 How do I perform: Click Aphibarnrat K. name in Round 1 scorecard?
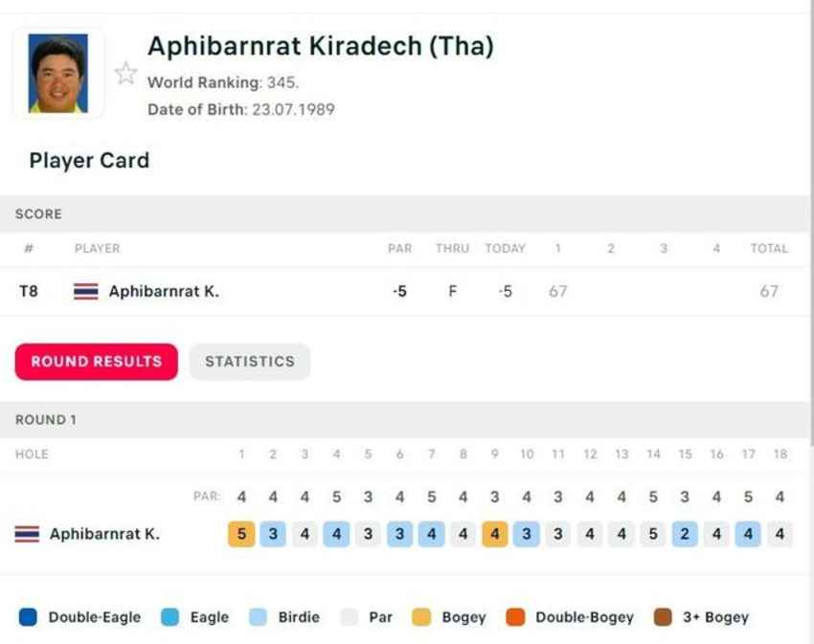[x=104, y=534]
